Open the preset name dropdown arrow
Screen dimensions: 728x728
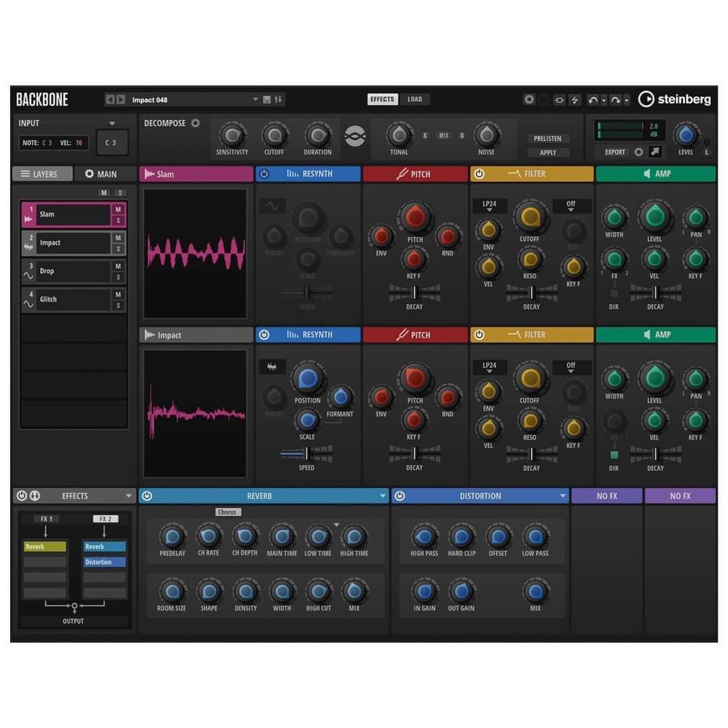click(255, 99)
